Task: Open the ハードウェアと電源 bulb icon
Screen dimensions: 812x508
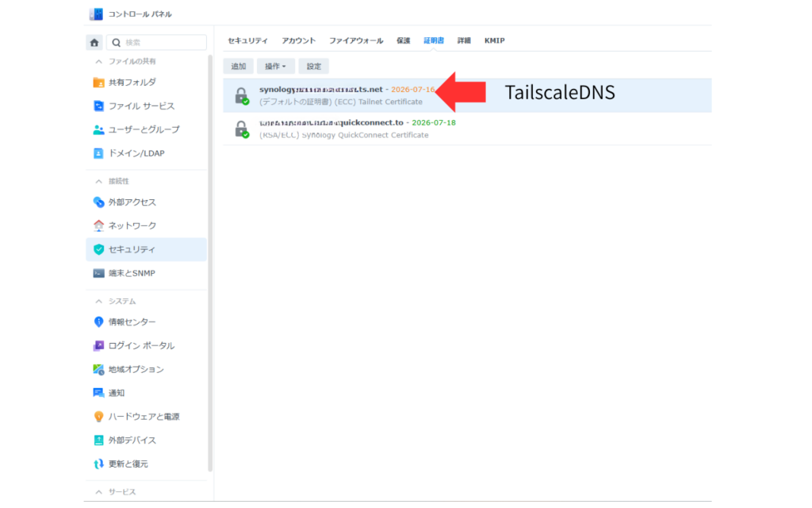Action: pos(98,416)
